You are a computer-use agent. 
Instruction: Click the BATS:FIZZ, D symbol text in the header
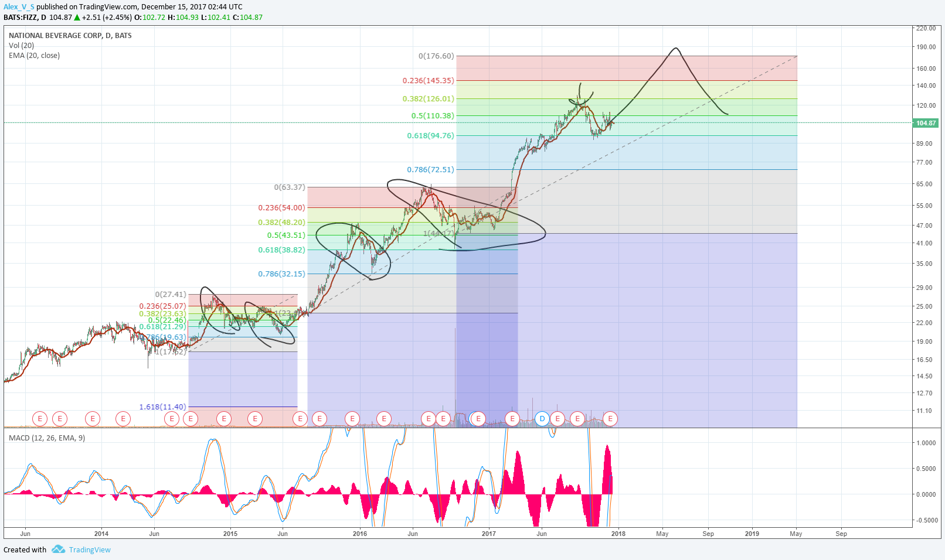pyautogui.click(x=25, y=18)
